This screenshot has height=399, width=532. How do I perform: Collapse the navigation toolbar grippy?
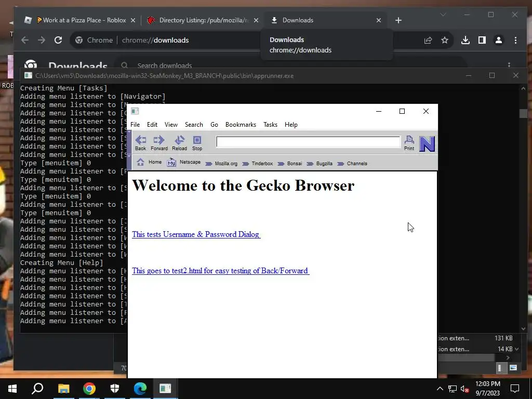point(129,143)
